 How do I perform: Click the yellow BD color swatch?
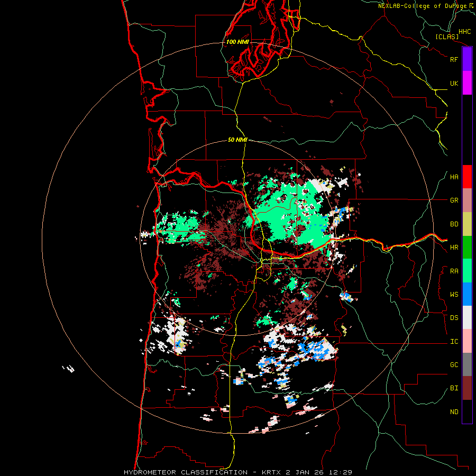pos(467,224)
